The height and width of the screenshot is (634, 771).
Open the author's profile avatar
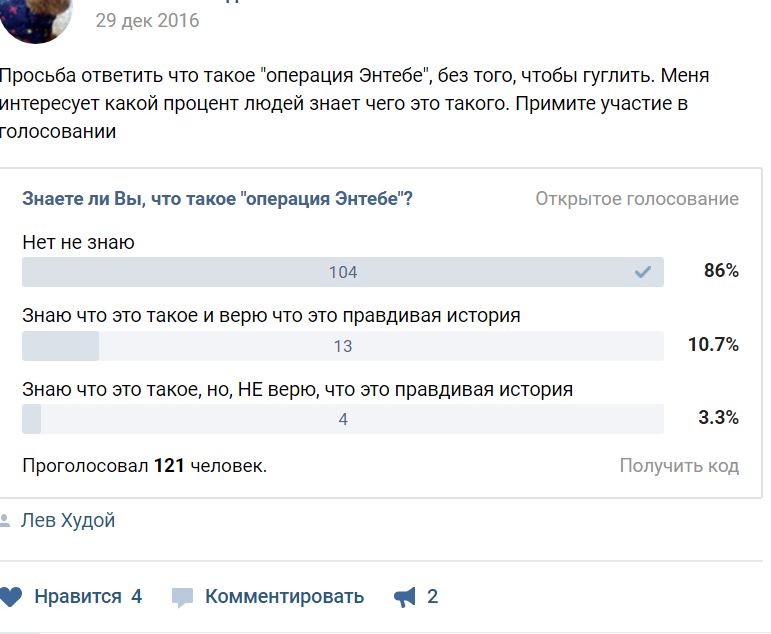click(35, 17)
